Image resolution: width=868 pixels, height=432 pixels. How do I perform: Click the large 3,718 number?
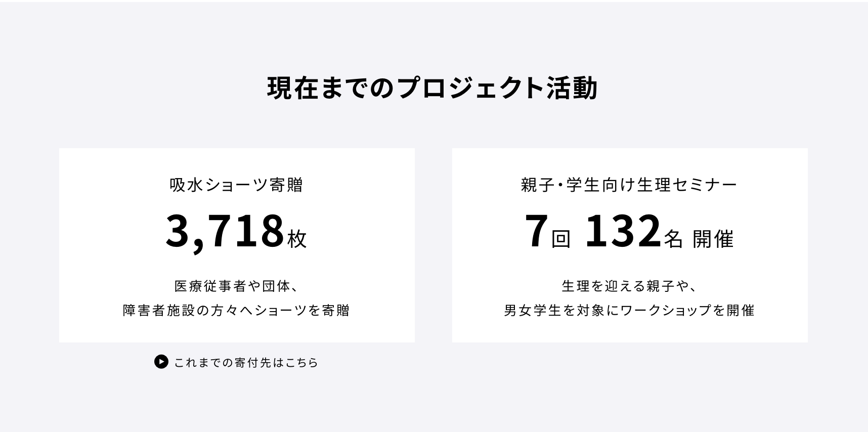coord(225,232)
